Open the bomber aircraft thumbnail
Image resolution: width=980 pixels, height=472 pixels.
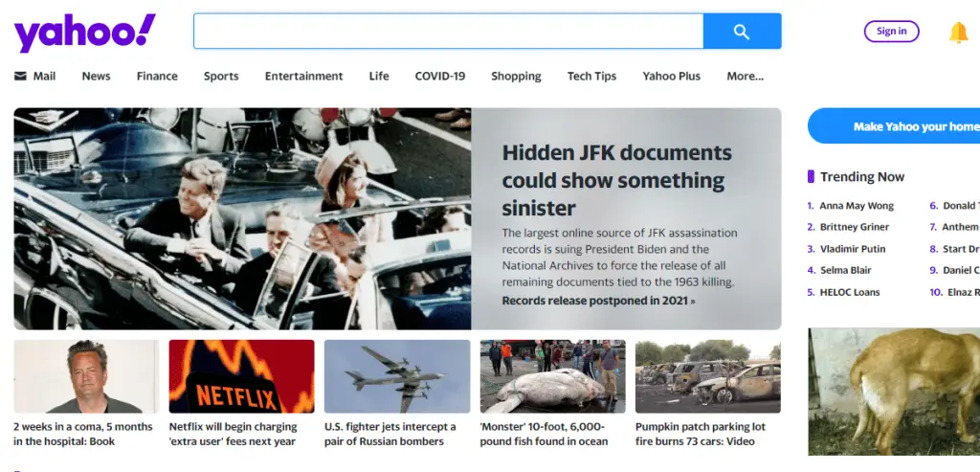pos(397,376)
